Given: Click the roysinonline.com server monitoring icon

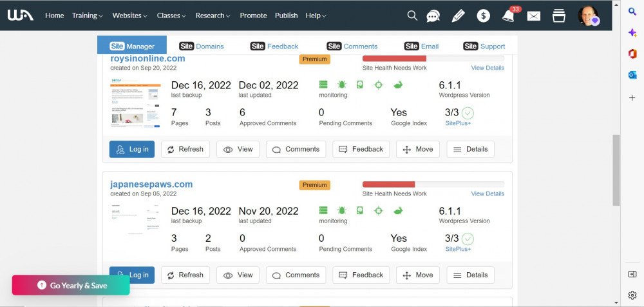Looking at the screenshot, I should tap(323, 84).
